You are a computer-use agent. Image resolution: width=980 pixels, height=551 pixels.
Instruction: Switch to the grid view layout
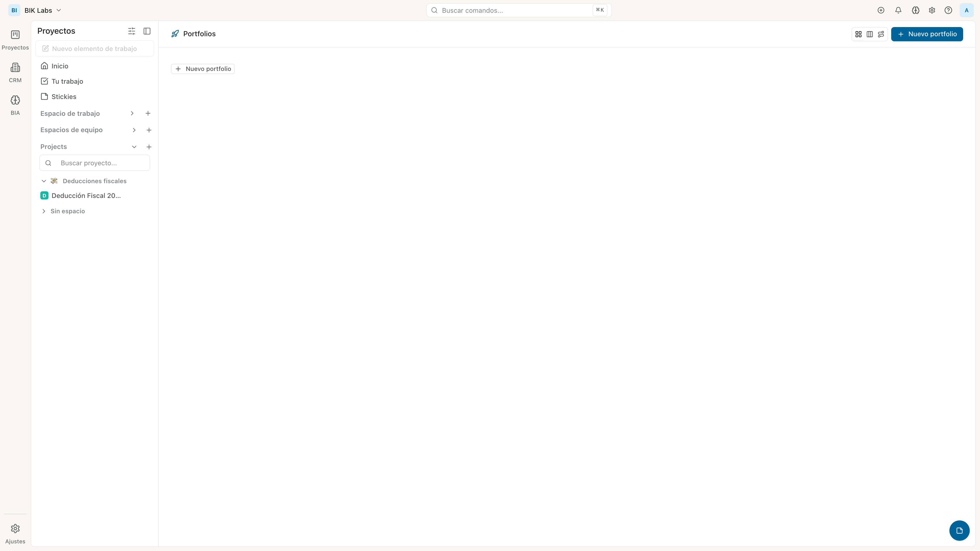tap(858, 34)
